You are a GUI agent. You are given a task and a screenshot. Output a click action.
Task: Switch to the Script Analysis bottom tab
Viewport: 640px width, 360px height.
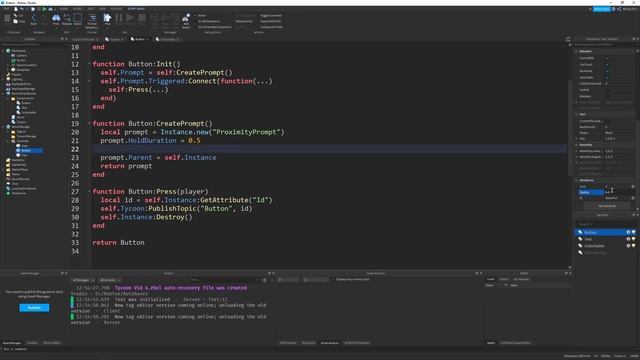330,343
